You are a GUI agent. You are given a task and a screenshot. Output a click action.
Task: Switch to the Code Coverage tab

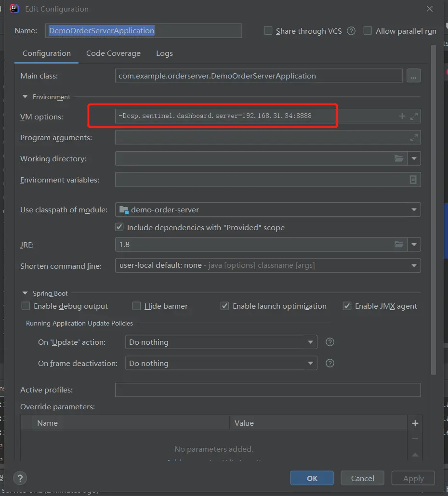(x=113, y=53)
